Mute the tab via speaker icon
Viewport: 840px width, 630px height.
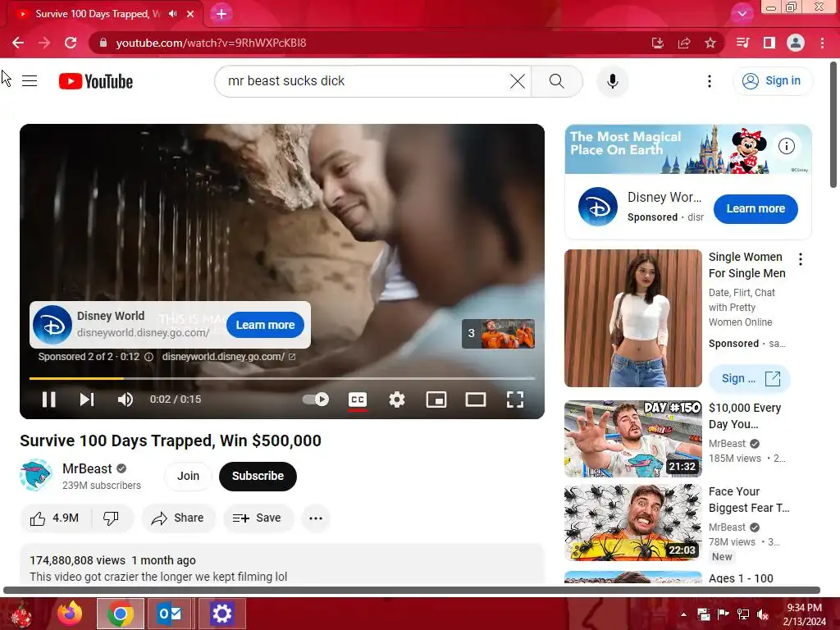[172, 14]
